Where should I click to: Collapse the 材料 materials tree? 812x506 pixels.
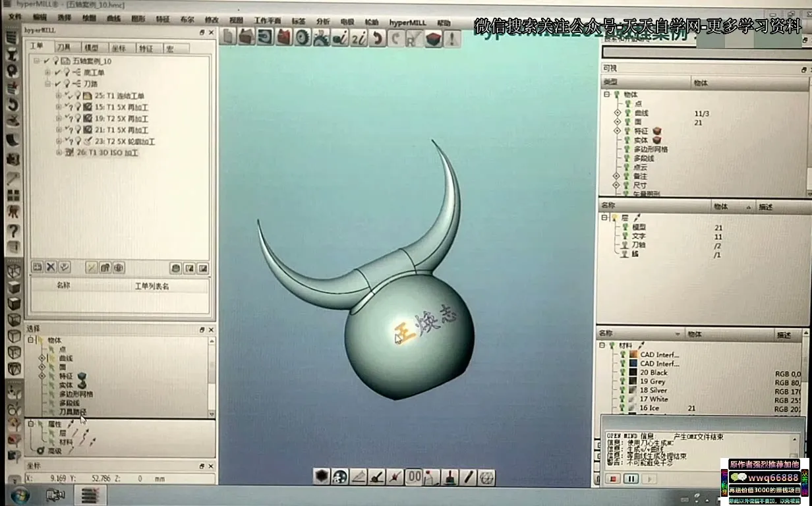coord(602,345)
